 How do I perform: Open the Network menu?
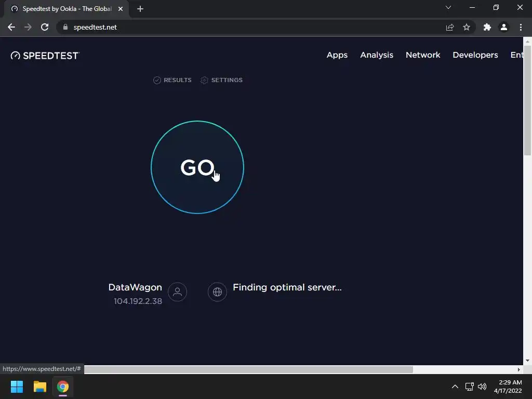[x=423, y=55]
